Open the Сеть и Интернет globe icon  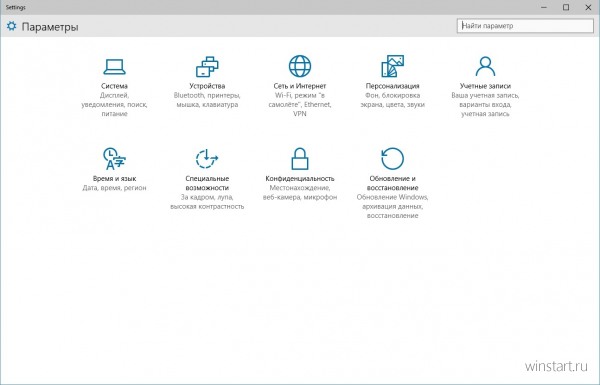(300, 66)
